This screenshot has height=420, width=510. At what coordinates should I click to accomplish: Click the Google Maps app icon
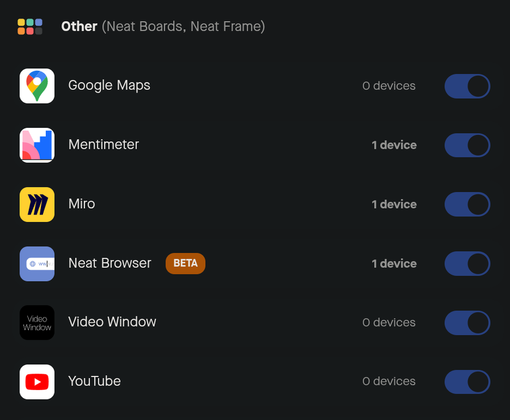coord(37,86)
